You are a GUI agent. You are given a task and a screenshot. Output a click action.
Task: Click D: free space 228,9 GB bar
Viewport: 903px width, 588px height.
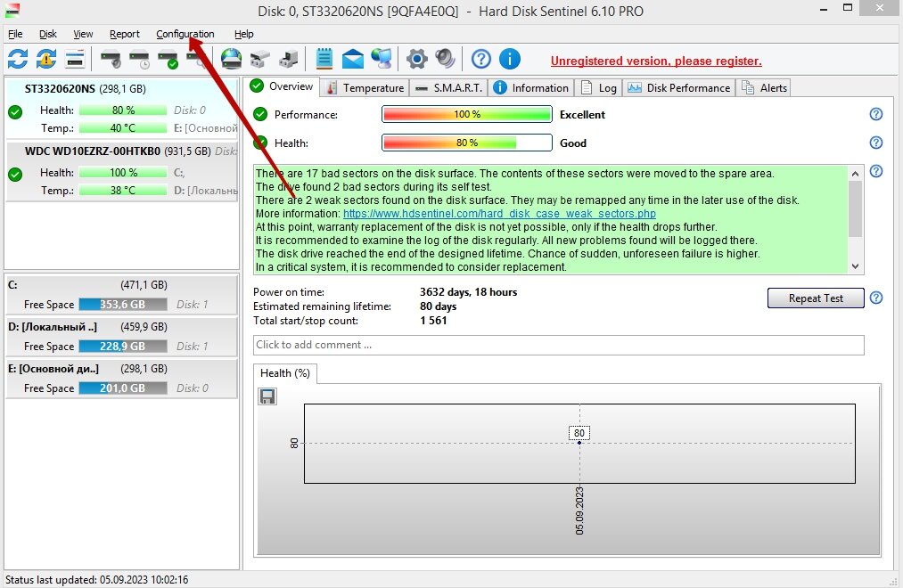point(123,347)
